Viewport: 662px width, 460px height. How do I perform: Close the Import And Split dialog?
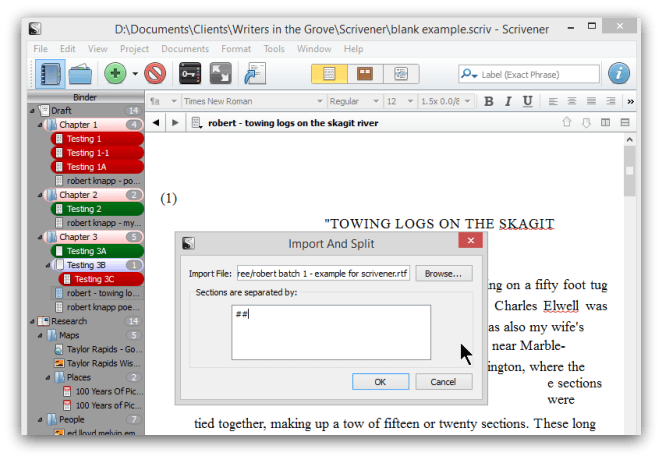click(470, 241)
